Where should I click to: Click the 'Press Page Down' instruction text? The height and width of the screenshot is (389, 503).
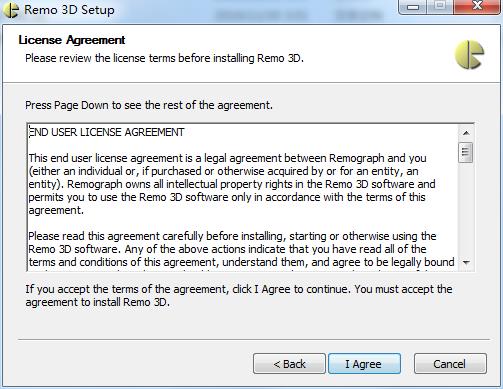click(149, 105)
